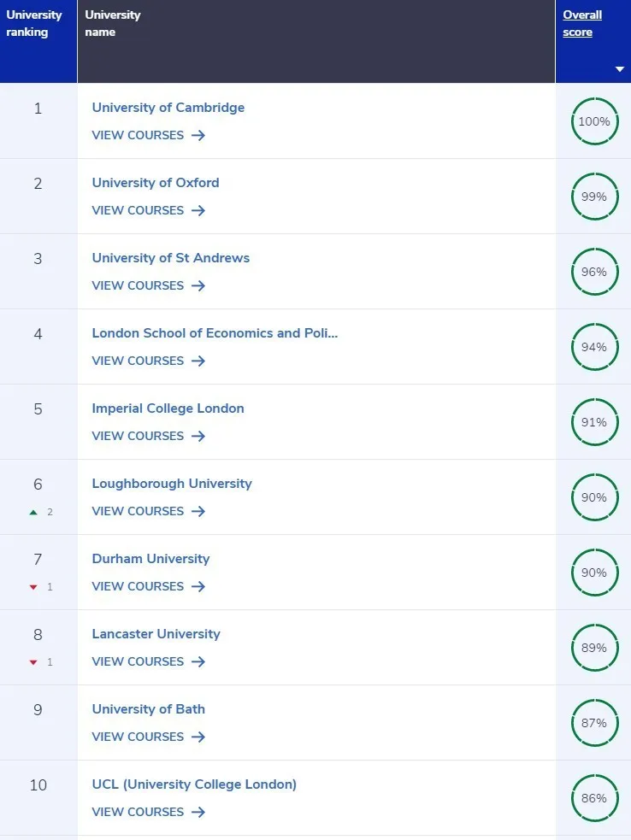Viewport: 631px width, 840px height.
Task: Click View Courses arrow for Imperial College
Action: (198, 436)
